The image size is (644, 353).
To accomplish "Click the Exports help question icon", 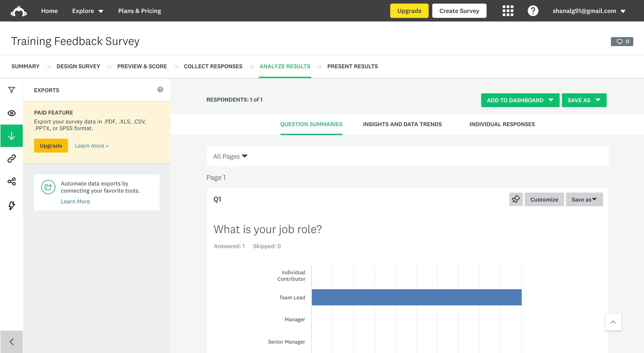I will click(x=160, y=90).
